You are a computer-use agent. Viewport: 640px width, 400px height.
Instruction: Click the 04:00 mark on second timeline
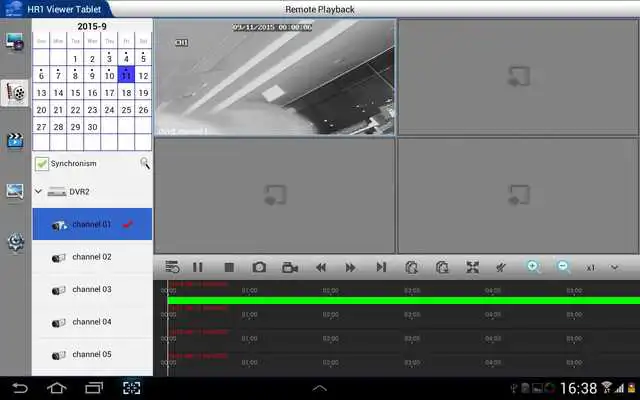click(493, 315)
